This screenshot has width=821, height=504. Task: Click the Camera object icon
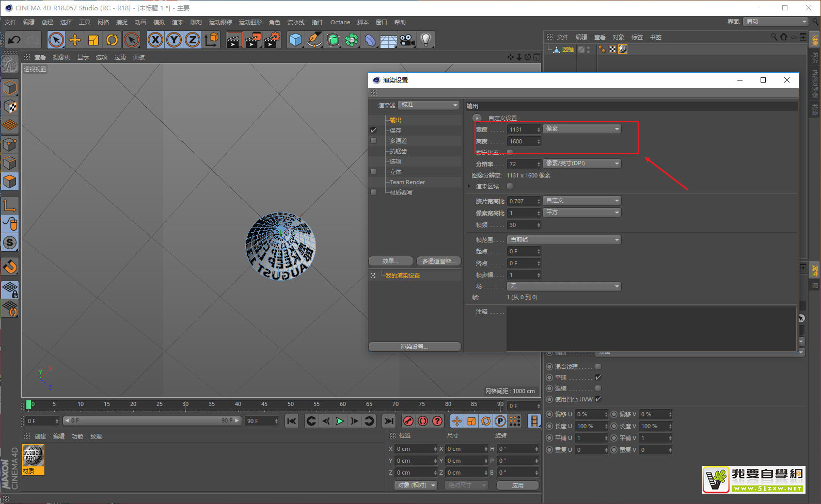point(407,40)
